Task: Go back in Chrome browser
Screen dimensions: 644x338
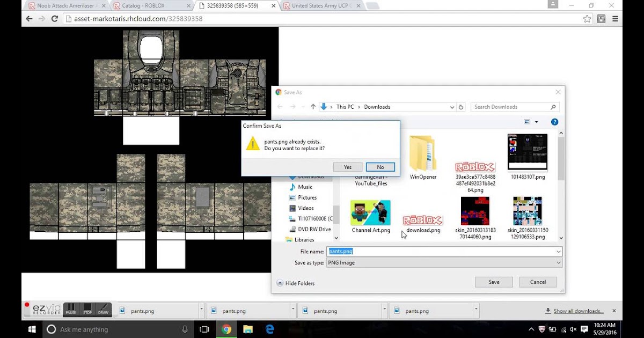Action: click(29, 18)
